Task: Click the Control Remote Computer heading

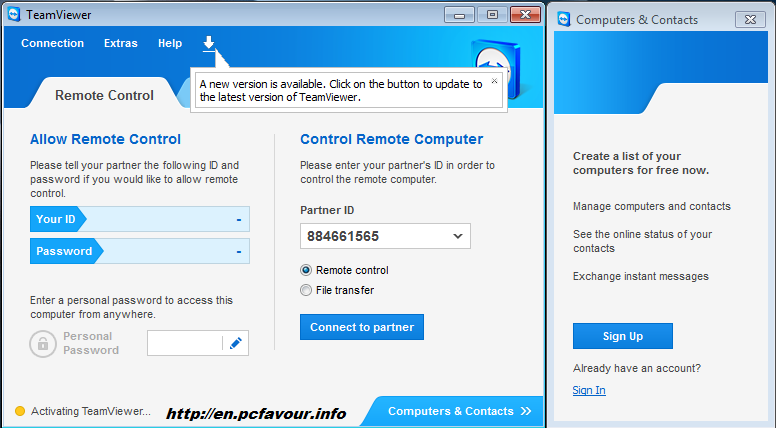Action: (391, 139)
